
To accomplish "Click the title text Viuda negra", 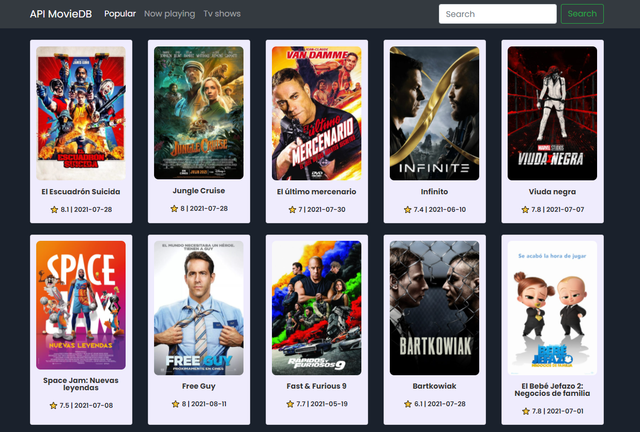I will [x=552, y=192].
